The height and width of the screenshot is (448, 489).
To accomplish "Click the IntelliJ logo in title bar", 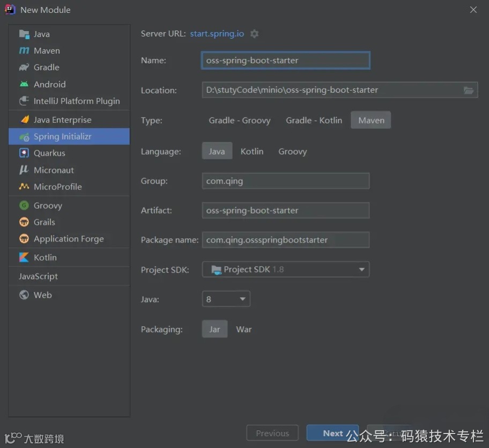I will (10, 9).
